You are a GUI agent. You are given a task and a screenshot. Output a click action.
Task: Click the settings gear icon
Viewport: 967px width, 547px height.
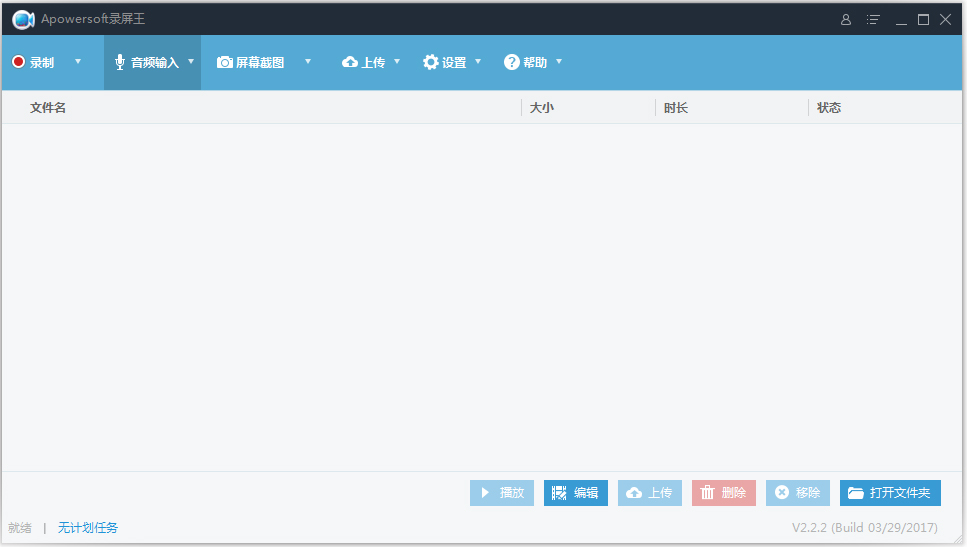pos(431,62)
